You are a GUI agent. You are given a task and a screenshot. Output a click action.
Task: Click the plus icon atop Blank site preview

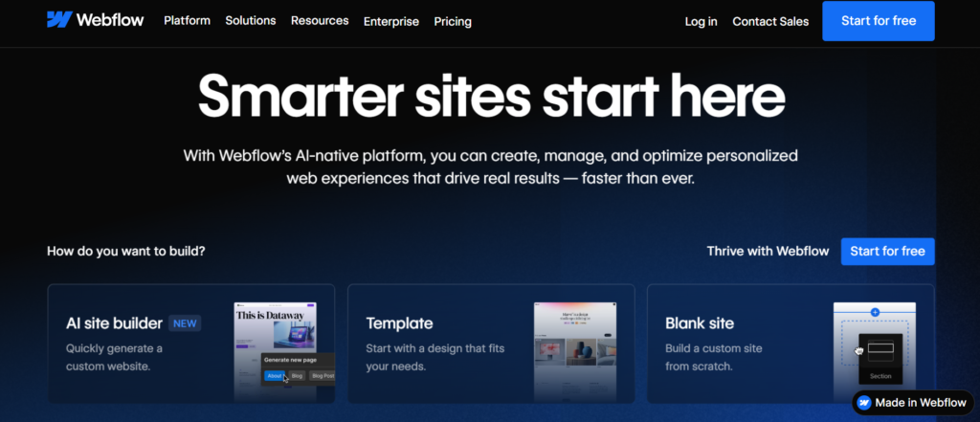(x=875, y=311)
